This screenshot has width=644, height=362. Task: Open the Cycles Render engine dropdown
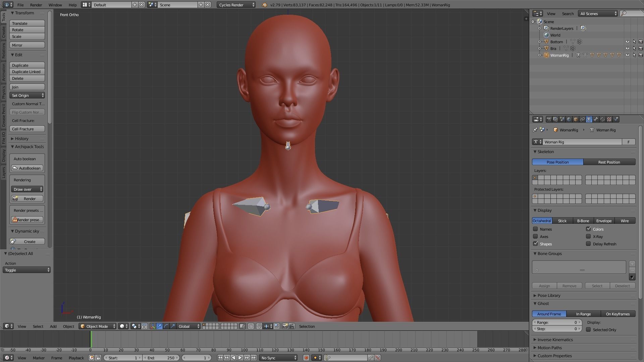(236, 5)
